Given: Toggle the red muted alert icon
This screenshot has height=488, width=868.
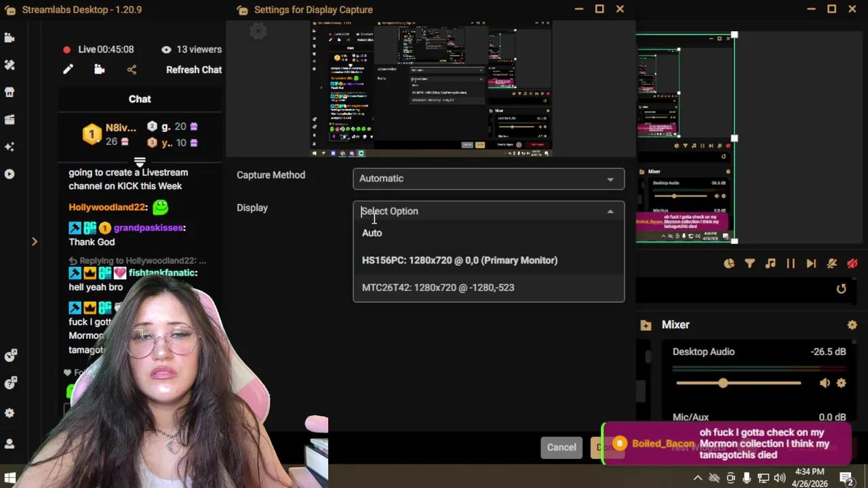Looking at the screenshot, I should [x=852, y=264].
